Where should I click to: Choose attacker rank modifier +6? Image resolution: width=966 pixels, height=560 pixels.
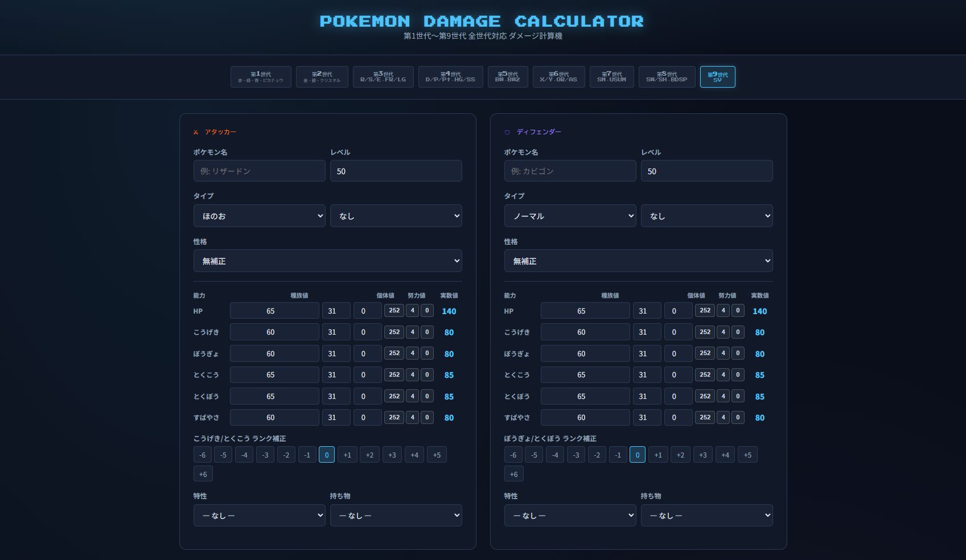(203, 474)
